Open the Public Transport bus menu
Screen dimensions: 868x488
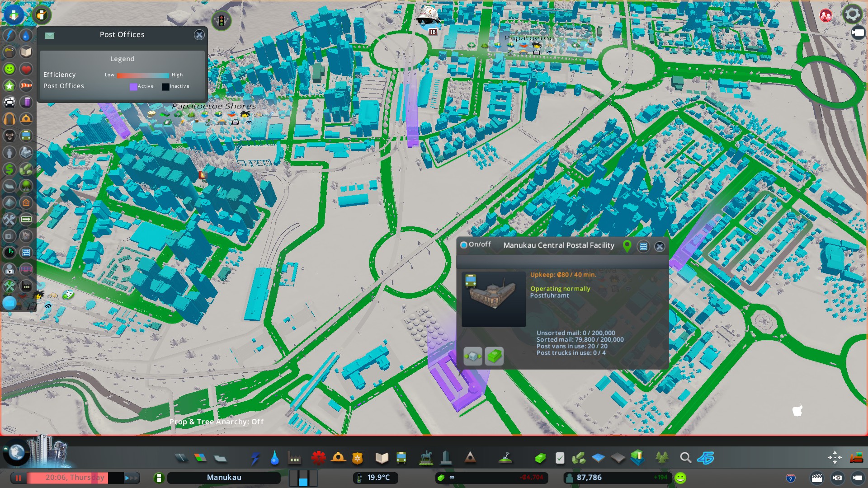(x=401, y=458)
